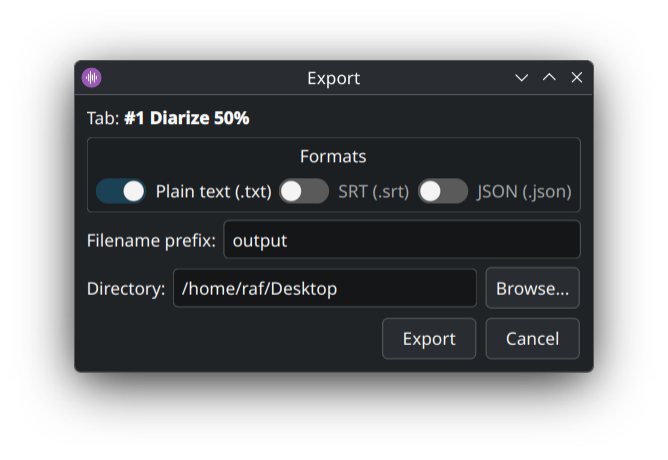The image size is (668, 460).
Task: Maximize the Export dialog with the up chevron
Action: pos(549,78)
